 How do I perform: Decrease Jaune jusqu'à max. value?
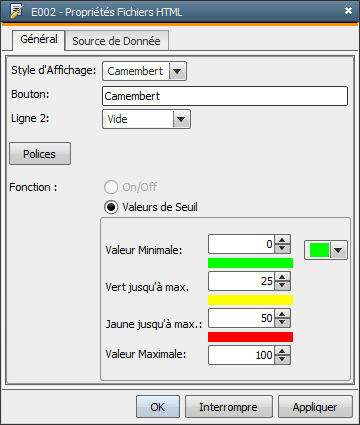(282, 322)
